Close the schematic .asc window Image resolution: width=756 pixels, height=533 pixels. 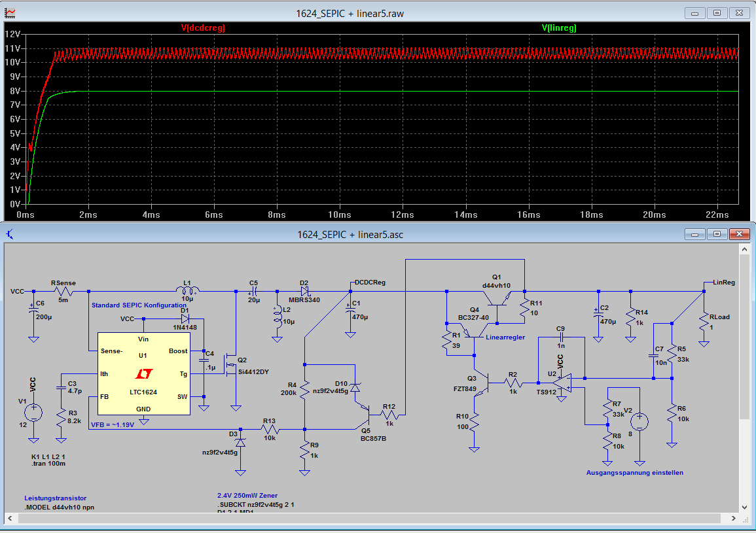click(739, 234)
